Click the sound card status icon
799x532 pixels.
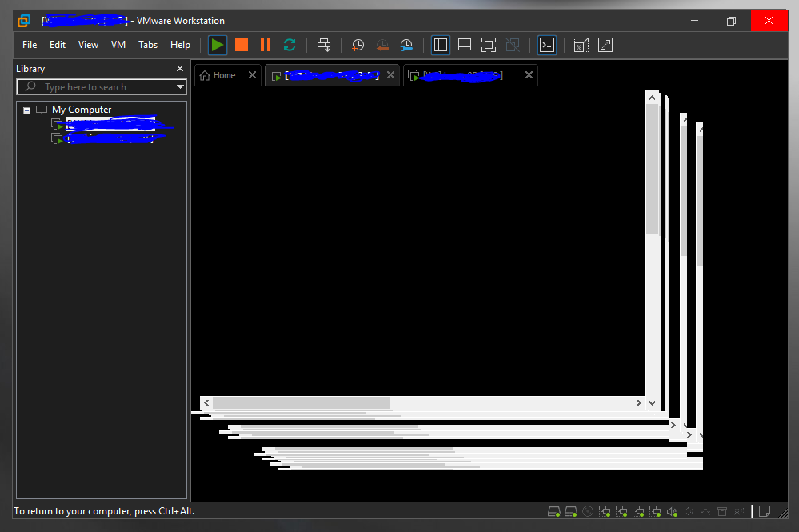672,511
